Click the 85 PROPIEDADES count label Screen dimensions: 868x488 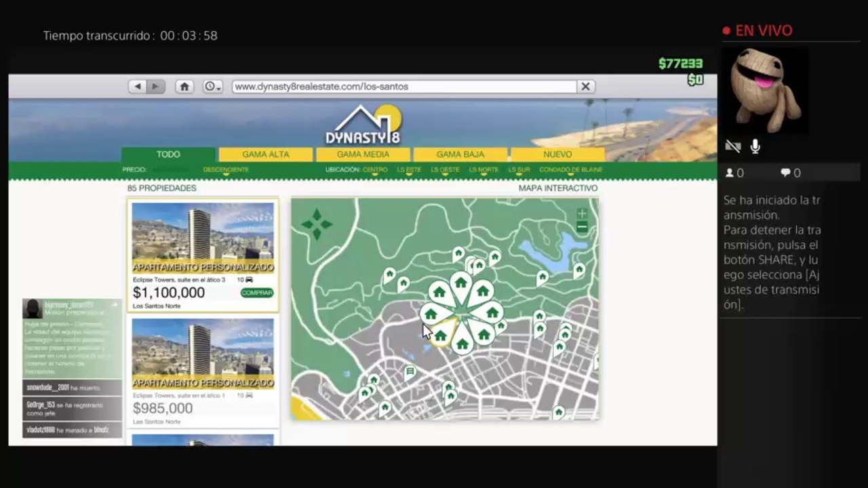click(x=162, y=188)
